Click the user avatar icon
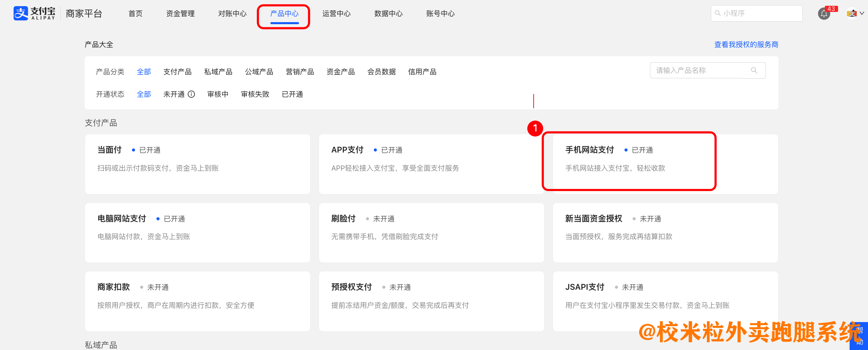 point(851,14)
